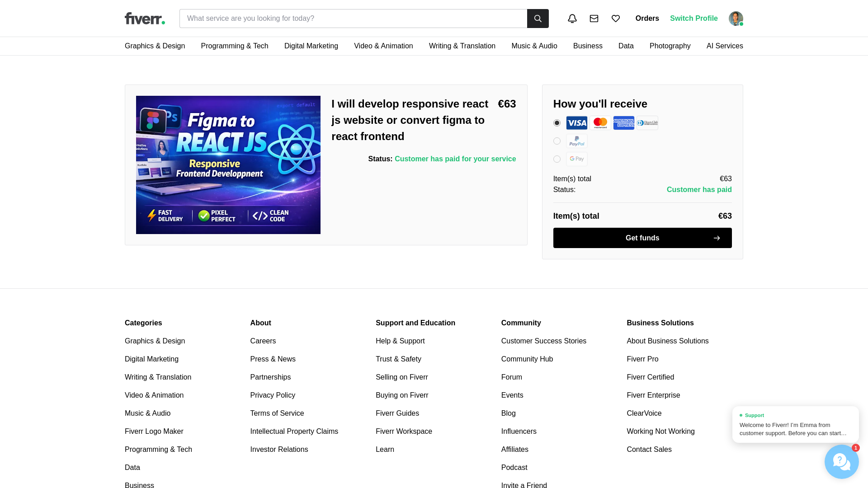Click the PayPal logo
The height and width of the screenshot is (488, 868).
click(576, 141)
